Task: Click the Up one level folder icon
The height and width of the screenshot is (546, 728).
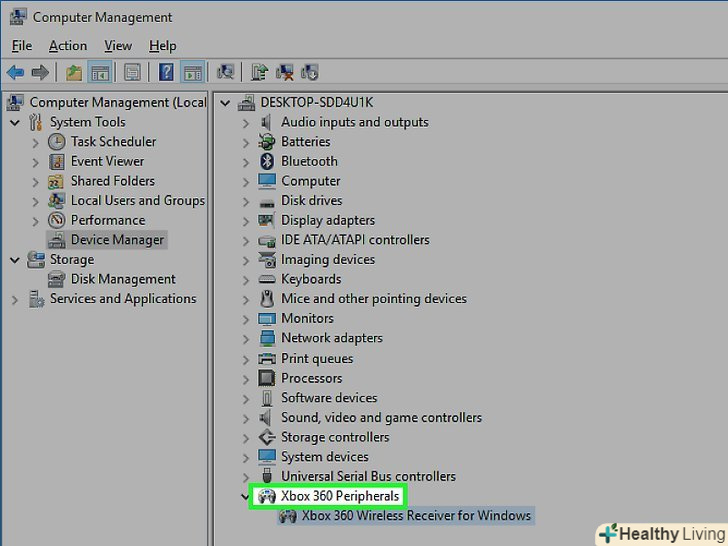Action: (74, 72)
